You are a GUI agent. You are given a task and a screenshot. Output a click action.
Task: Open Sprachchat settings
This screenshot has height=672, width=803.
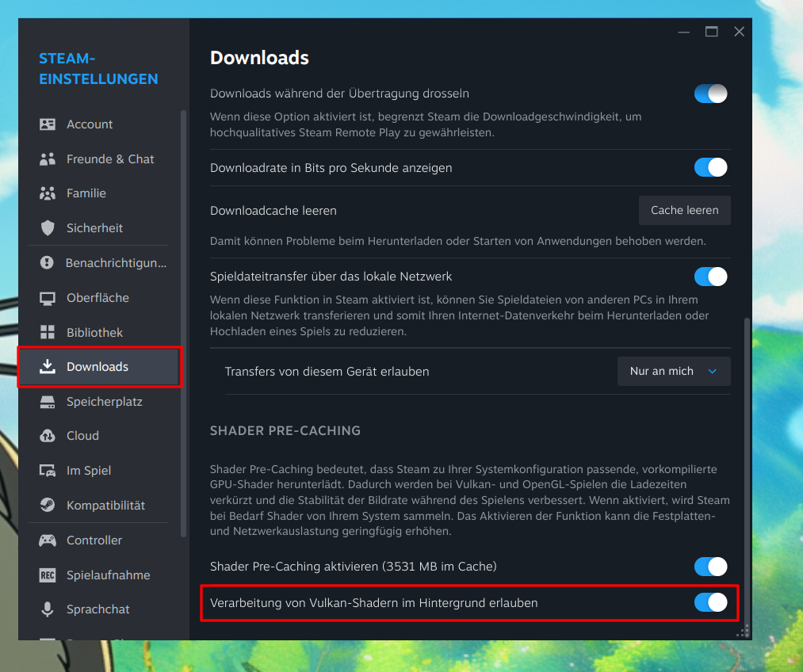coord(98,609)
